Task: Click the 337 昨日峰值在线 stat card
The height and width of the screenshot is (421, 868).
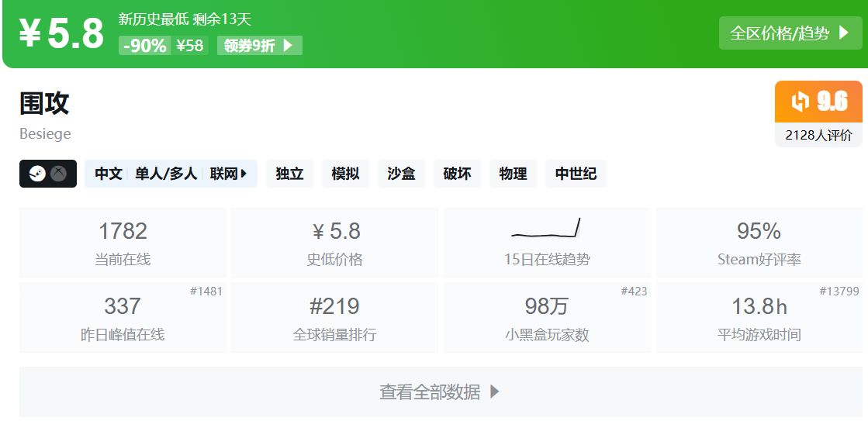Action: coord(123,318)
